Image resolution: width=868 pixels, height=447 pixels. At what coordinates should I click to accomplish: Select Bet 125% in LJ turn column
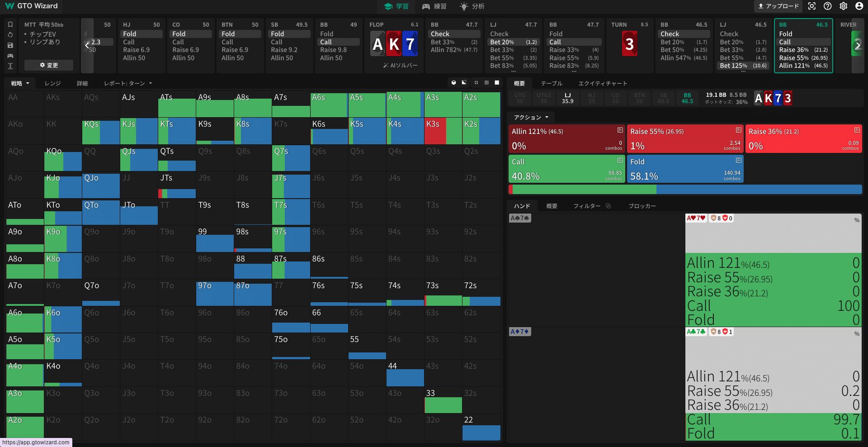[743, 66]
